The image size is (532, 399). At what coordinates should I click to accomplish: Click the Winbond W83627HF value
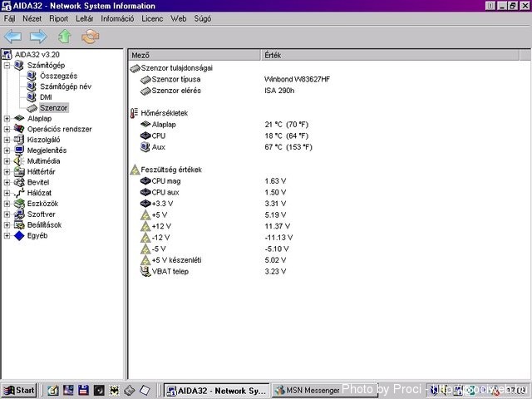(298, 80)
